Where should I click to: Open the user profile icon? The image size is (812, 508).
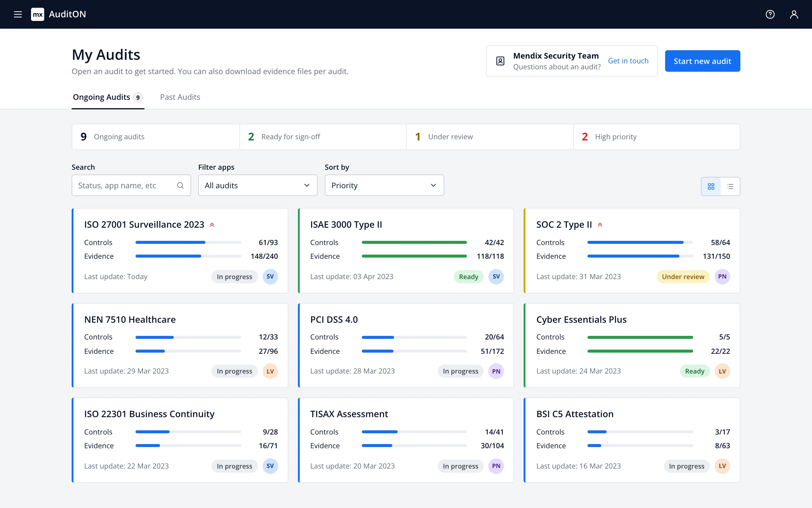coord(794,14)
